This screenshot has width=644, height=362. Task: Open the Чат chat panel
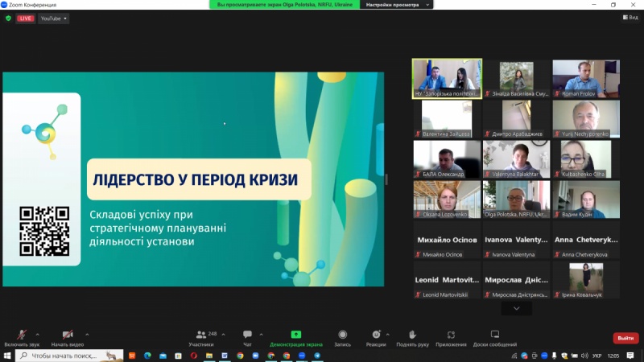click(x=247, y=335)
